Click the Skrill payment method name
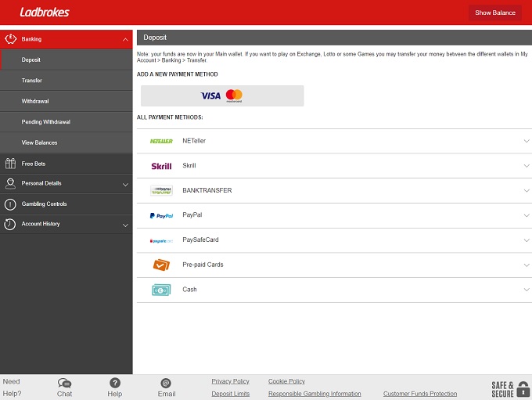 point(189,166)
